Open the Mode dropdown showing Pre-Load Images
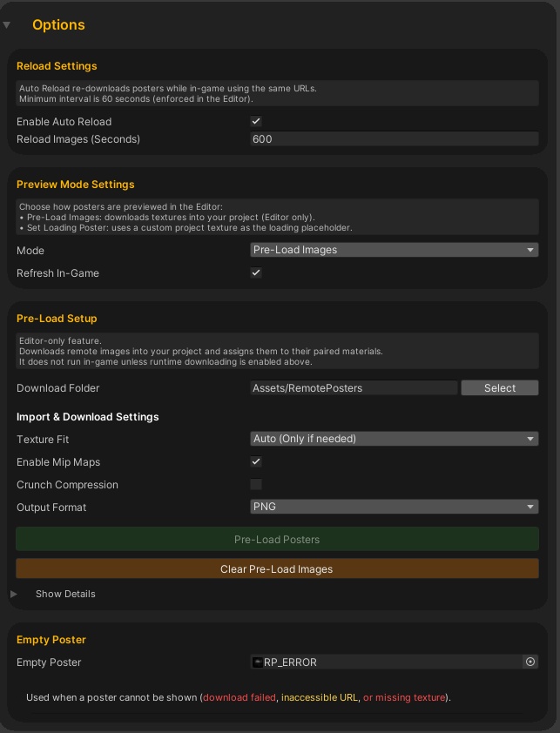 [x=394, y=250]
